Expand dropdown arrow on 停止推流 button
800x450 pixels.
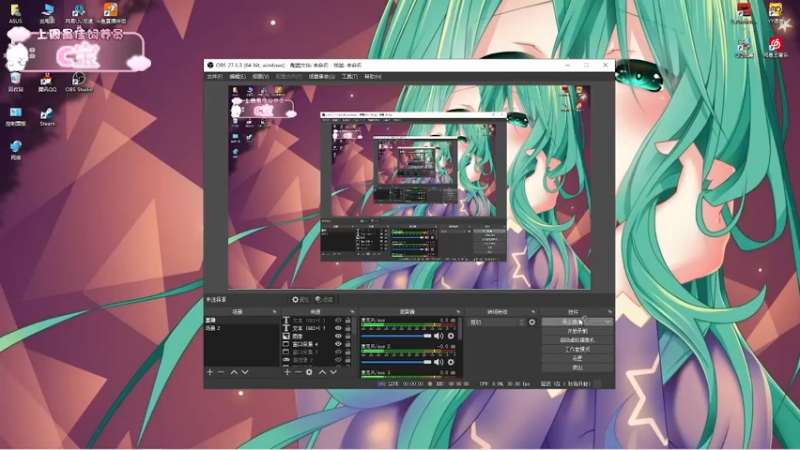coord(608,322)
